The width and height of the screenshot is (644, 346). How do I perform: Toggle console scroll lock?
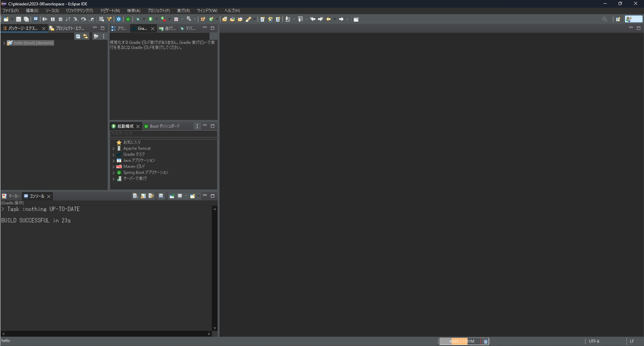point(143,196)
